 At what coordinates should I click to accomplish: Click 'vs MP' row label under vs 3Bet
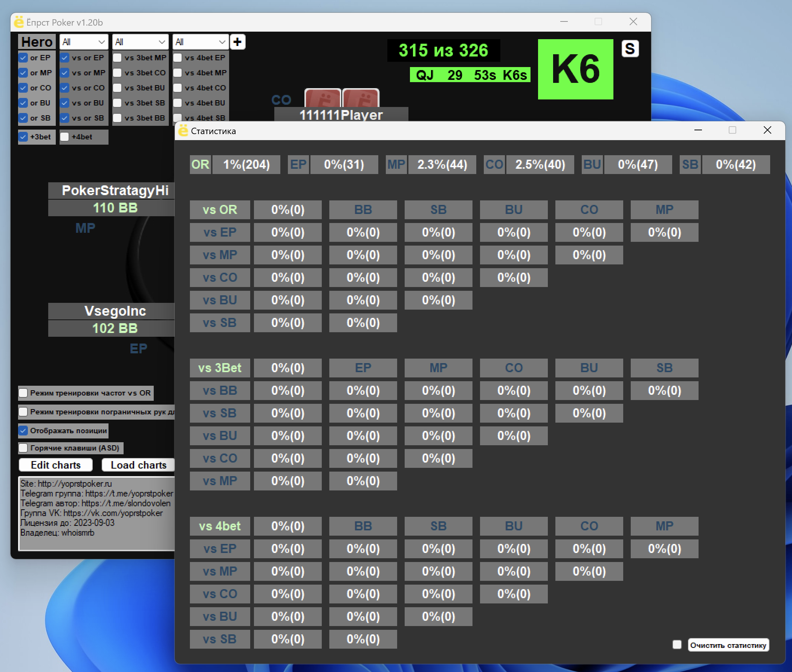click(x=220, y=481)
